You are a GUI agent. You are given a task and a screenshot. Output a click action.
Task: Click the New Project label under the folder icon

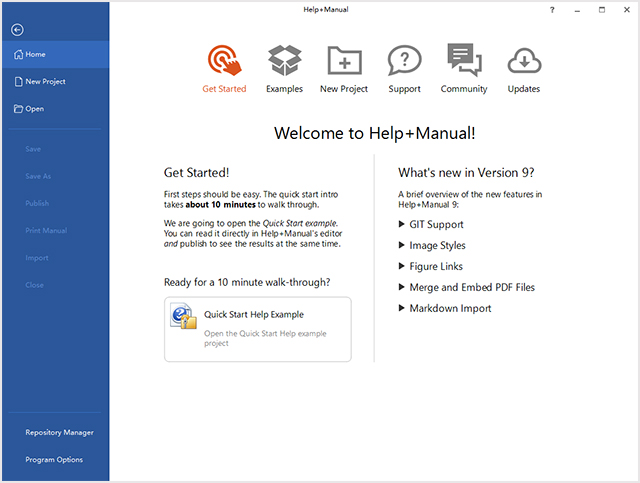pyautogui.click(x=344, y=89)
